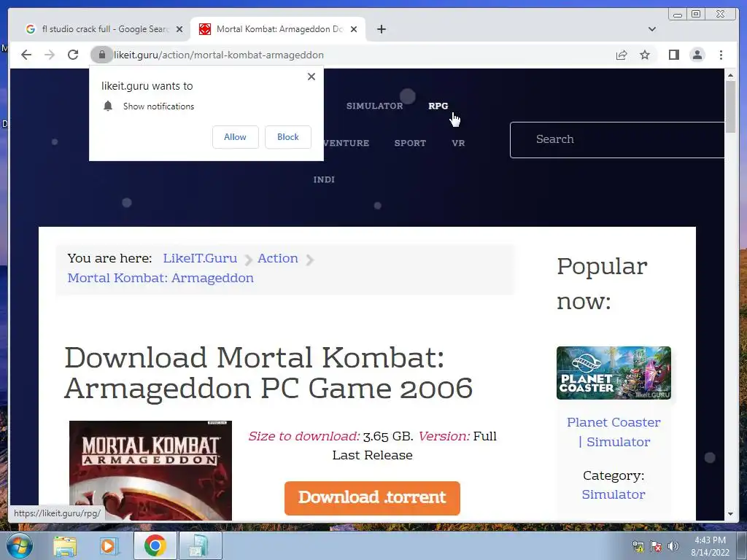
Task: Open the tab search dropdown arrow
Action: pyautogui.click(x=651, y=29)
